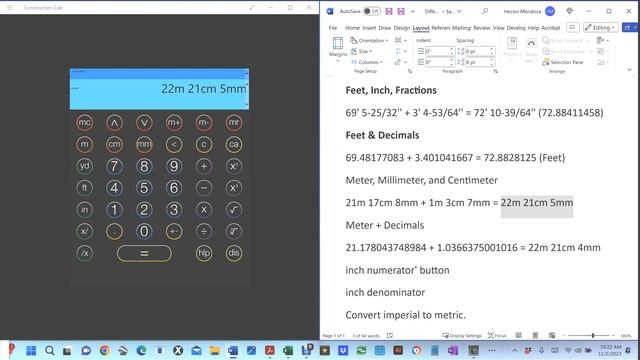Click Hector Mendoza account avatar

550,11
